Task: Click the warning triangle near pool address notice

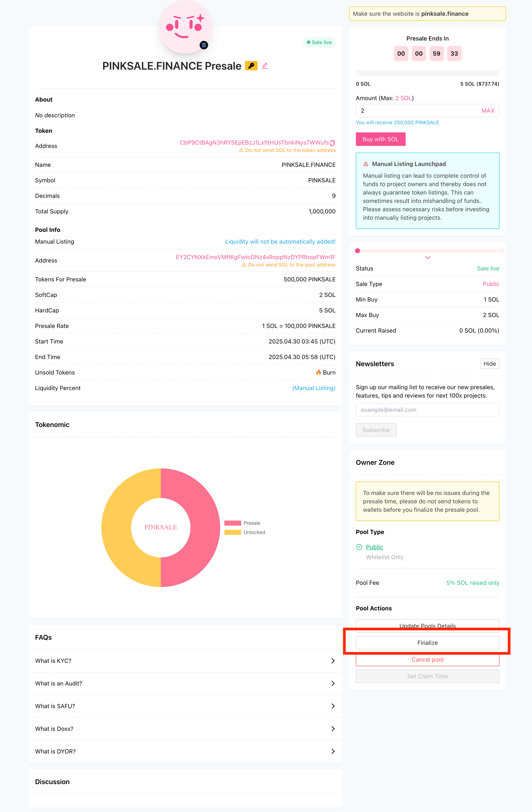Action: (x=244, y=265)
